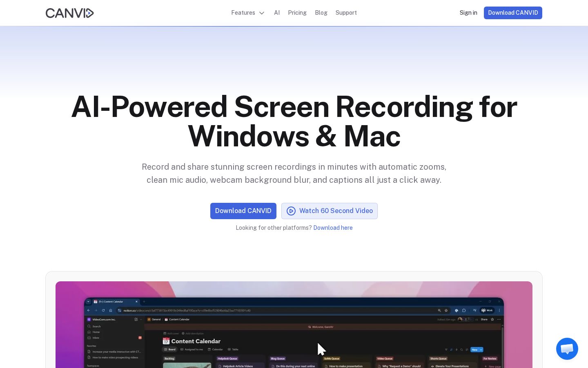Click Sign in
This screenshot has height=368, width=588.
pyautogui.click(x=468, y=13)
